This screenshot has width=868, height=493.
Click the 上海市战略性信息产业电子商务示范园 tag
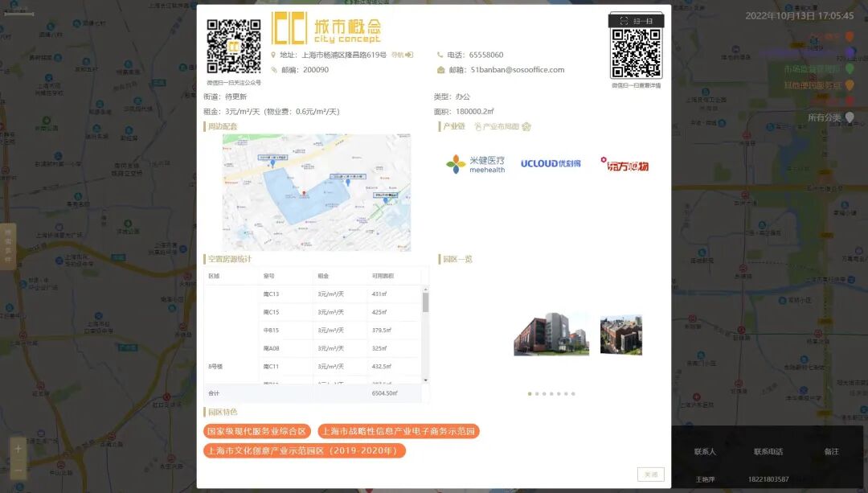pyautogui.click(x=399, y=431)
